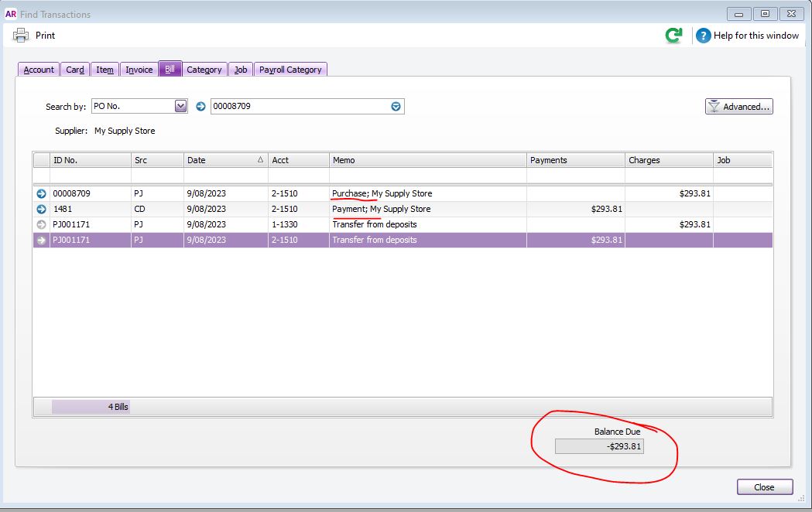Viewport: 812px width, 512px height.
Task: Switch to the Payroll Category tab
Action: (290, 70)
